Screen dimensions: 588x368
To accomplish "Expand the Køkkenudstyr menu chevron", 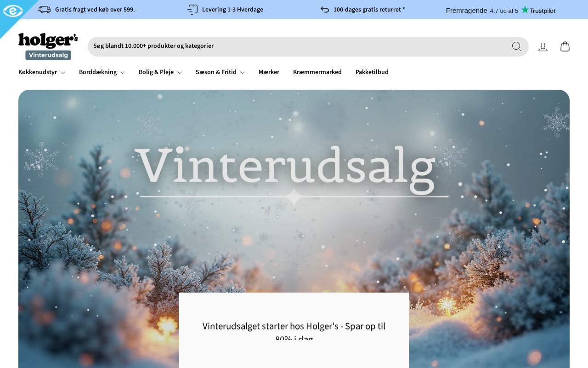I will point(63,73).
